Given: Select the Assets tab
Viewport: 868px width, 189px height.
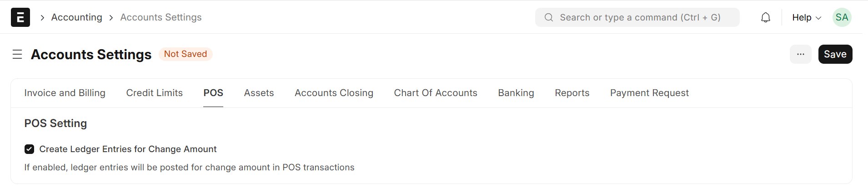Looking at the screenshot, I should (259, 93).
